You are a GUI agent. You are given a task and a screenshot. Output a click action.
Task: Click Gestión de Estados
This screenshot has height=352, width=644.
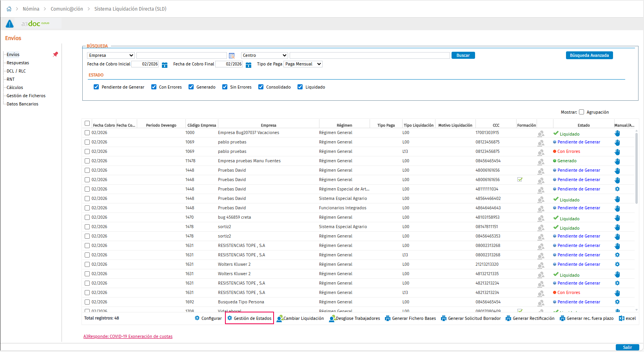pyautogui.click(x=249, y=318)
